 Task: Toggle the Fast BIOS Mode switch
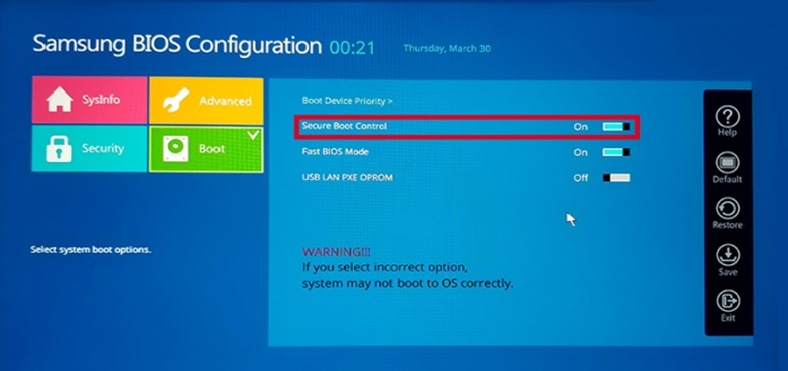click(616, 152)
